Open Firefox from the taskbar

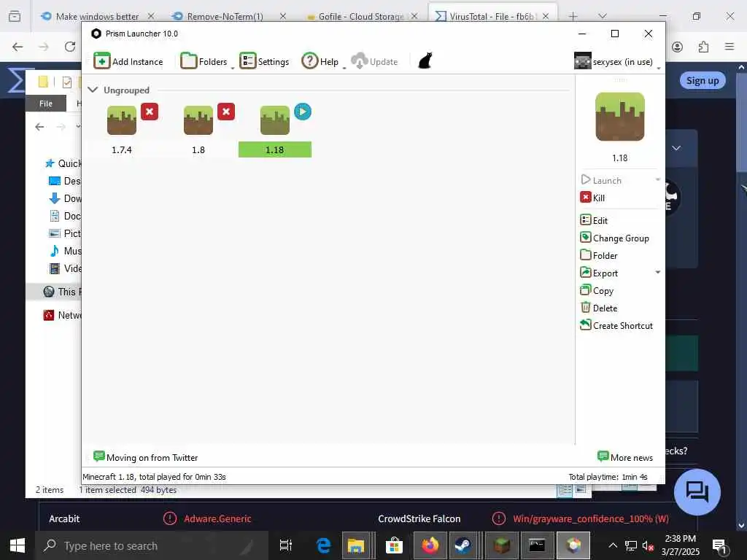tap(429, 545)
